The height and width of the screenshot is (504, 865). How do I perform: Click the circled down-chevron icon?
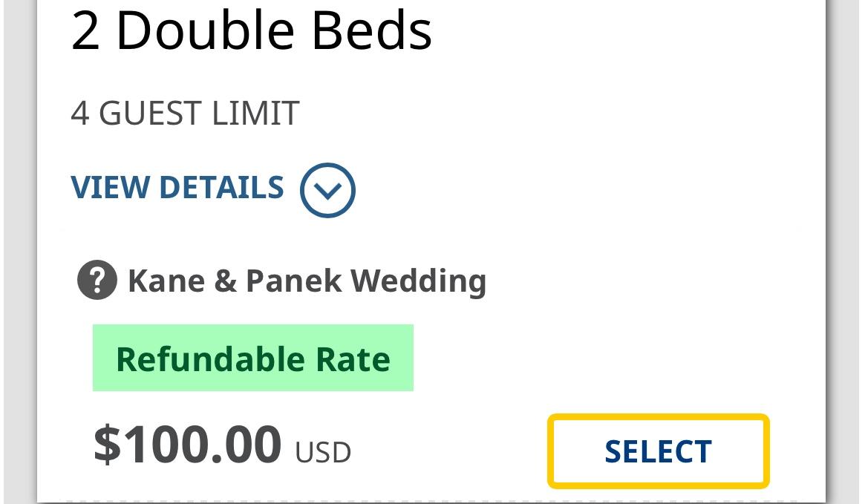coord(327,190)
